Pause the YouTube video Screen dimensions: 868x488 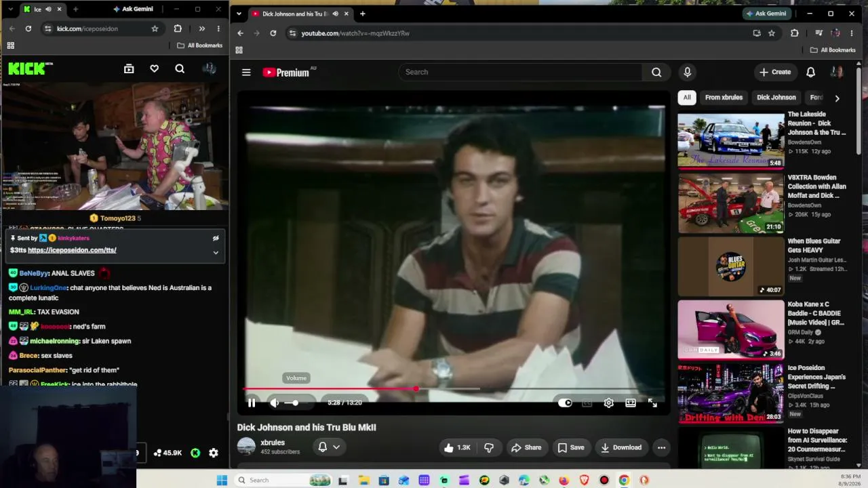point(252,403)
